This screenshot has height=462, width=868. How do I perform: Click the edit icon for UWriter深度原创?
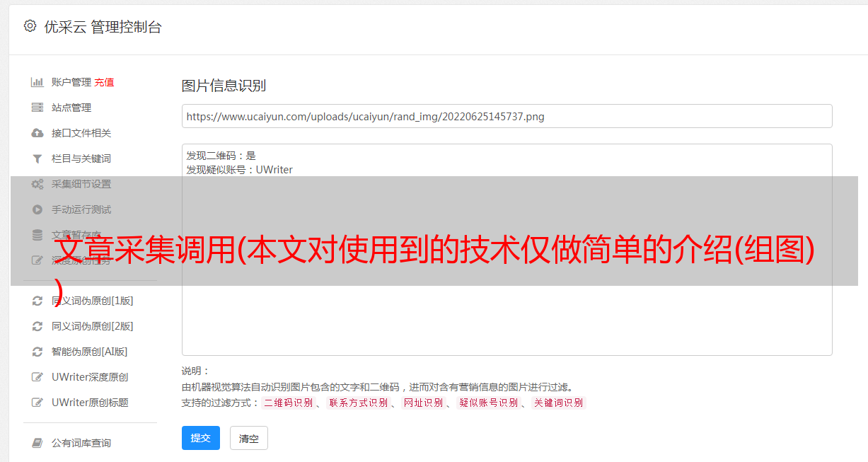(37, 377)
